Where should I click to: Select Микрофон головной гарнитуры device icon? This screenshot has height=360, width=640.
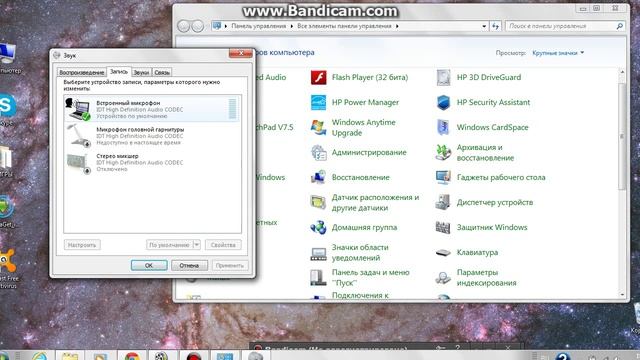click(78, 136)
